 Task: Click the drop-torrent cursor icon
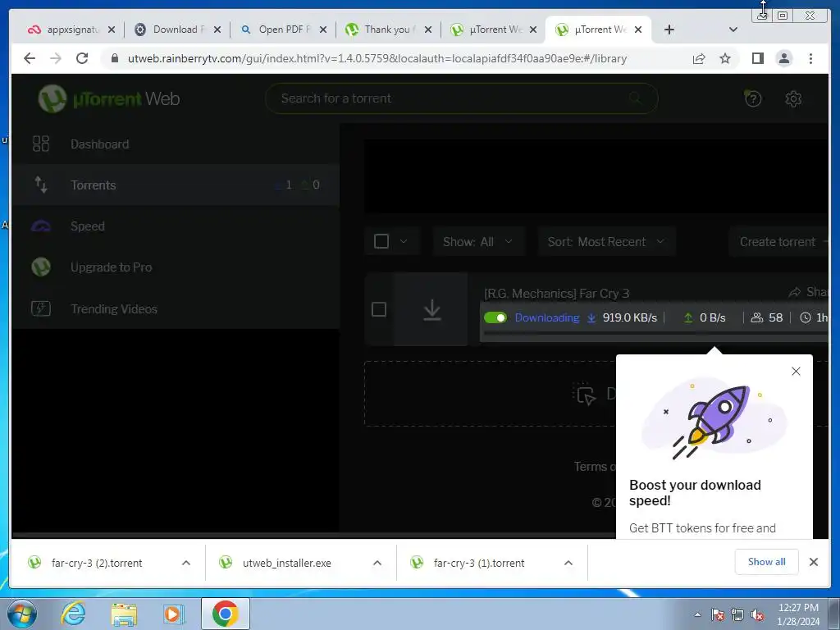click(584, 395)
